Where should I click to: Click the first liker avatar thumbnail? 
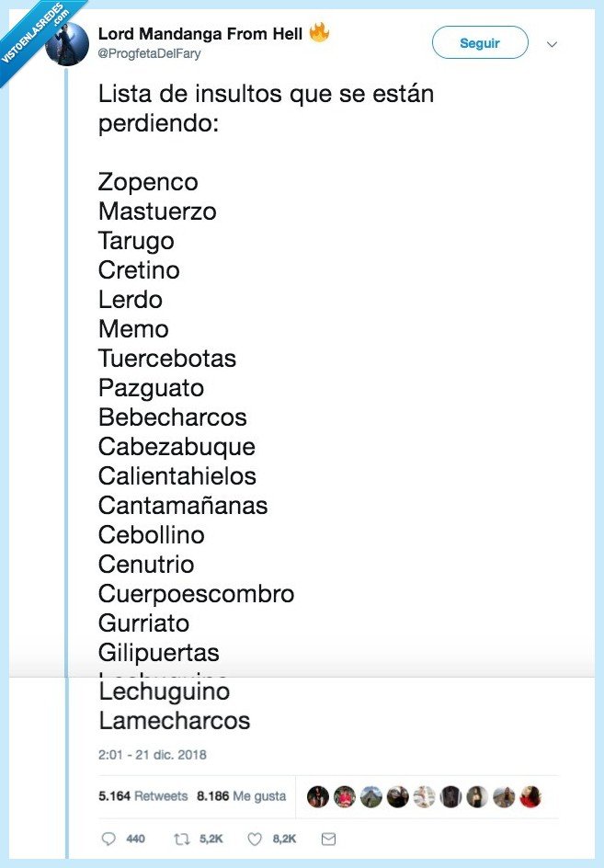[x=317, y=796]
